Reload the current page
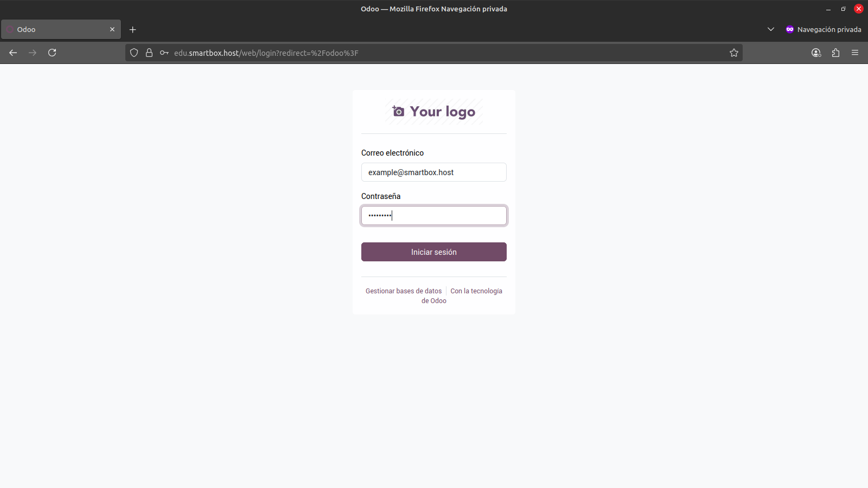 (x=52, y=53)
